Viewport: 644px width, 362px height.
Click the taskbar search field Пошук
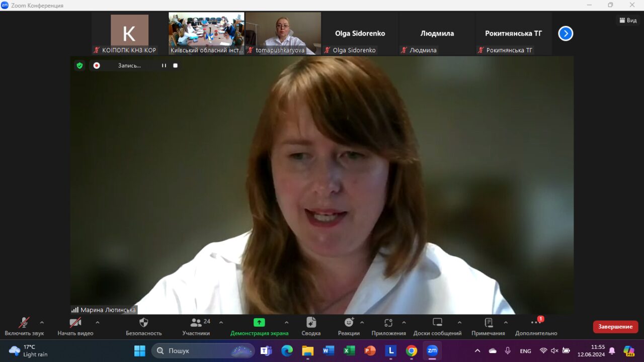203,350
